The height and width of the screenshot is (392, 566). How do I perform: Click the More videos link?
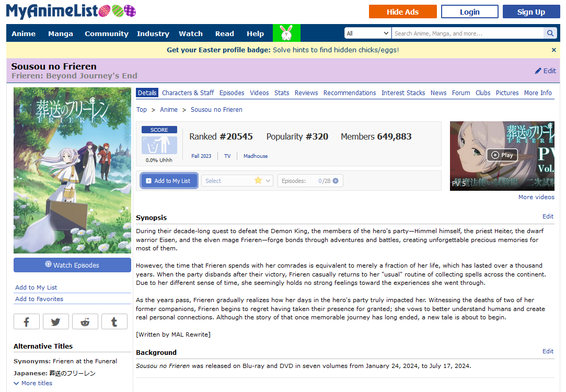click(x=536, y=197)
